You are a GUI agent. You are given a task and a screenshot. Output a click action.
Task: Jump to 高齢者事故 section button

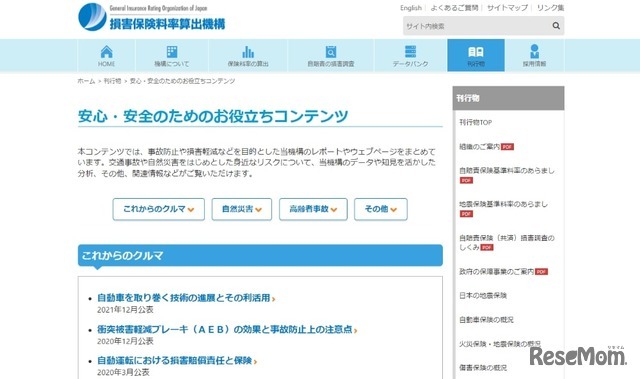point(313,209)
